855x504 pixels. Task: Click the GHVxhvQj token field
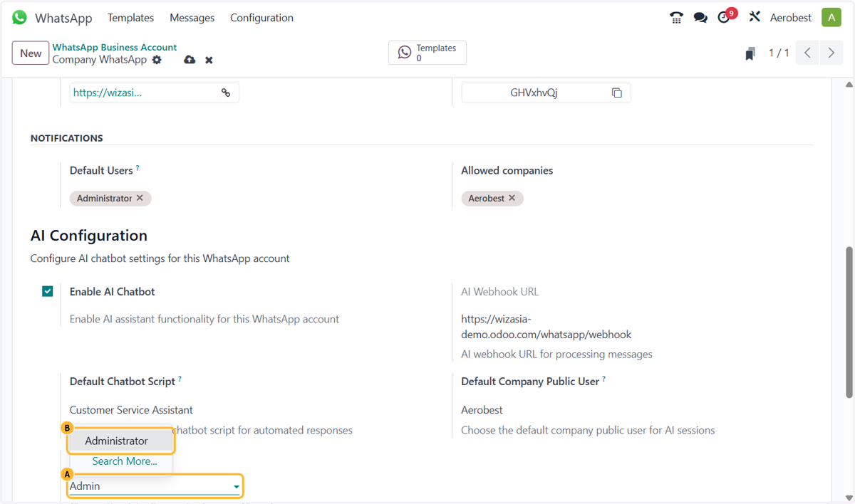tap(546, 93)
